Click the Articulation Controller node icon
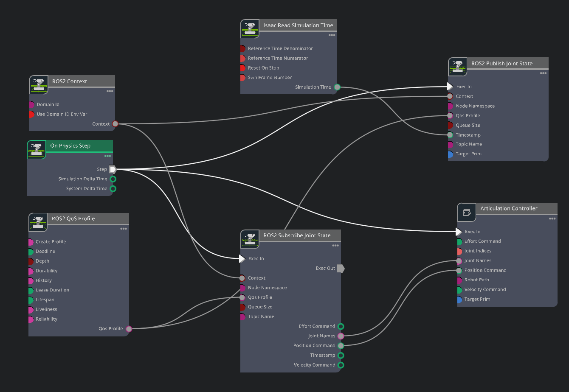Viewport: 569px width, 392px height. [x=467, y=212]
